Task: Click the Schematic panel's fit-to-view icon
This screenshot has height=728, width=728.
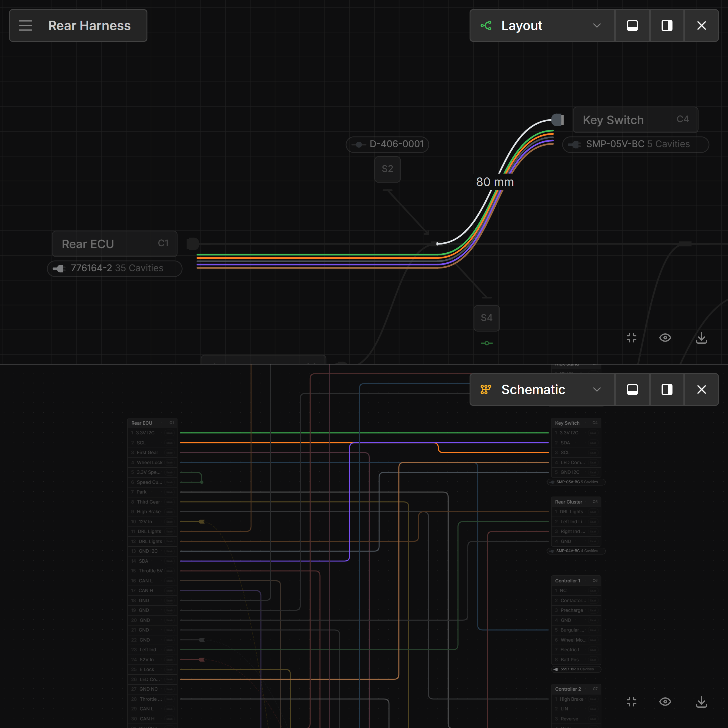Action: click(x=632, y=702)
